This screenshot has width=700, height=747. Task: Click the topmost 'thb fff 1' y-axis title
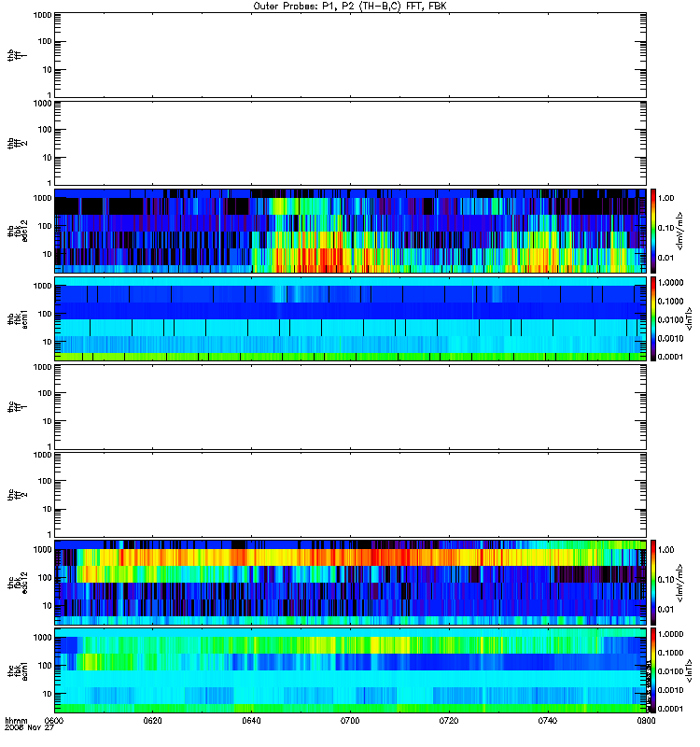18,55
